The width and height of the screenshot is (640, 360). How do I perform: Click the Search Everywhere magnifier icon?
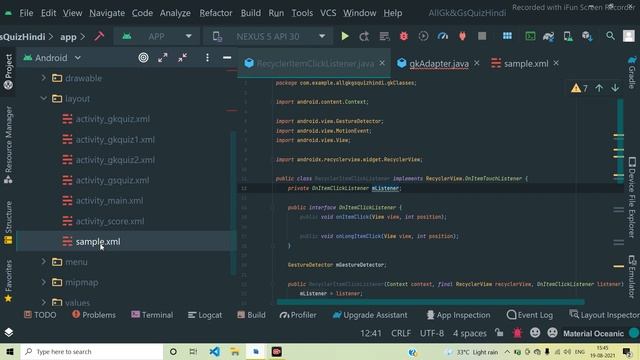610,36
